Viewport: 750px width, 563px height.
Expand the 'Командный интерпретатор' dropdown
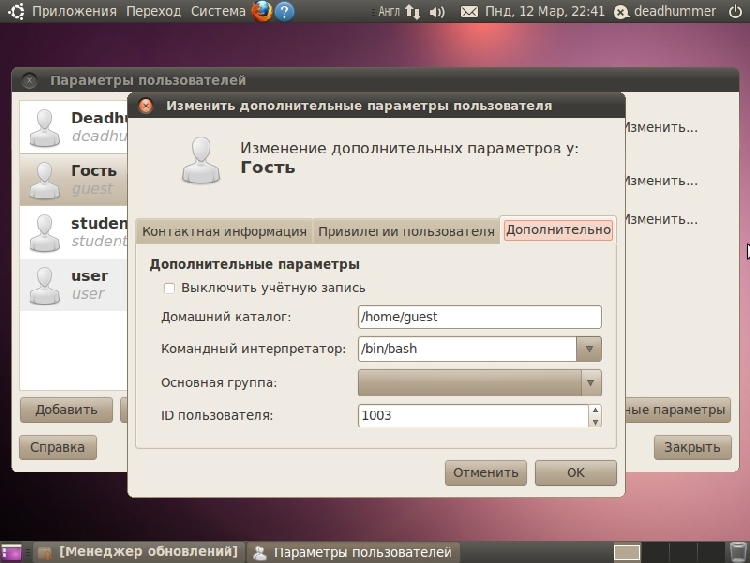589,349
